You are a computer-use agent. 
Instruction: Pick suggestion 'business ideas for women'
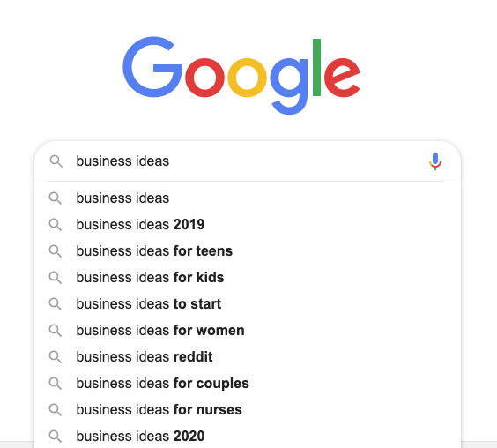(x=248, y=331)
